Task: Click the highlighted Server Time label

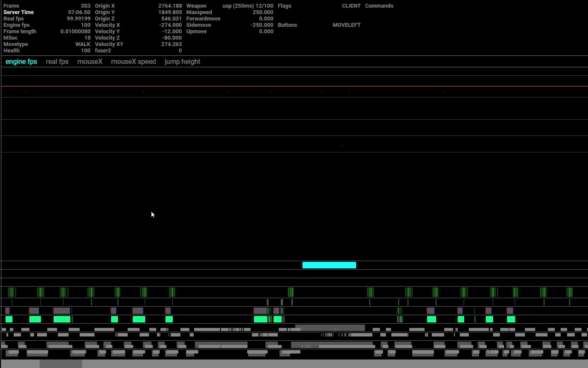Action: click(18, 12)
